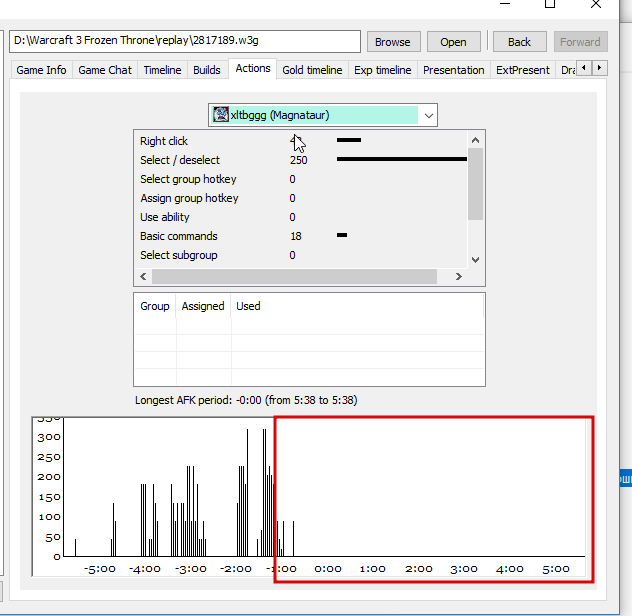Select the Basic commands row
Viewport: 632px width, 616px height.
(x=301, y=236)
